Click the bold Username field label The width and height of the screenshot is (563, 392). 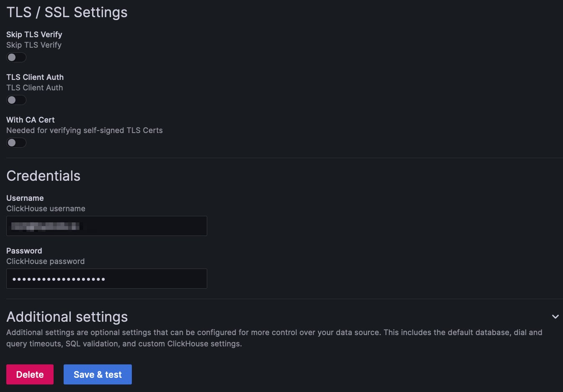[25, 198]
